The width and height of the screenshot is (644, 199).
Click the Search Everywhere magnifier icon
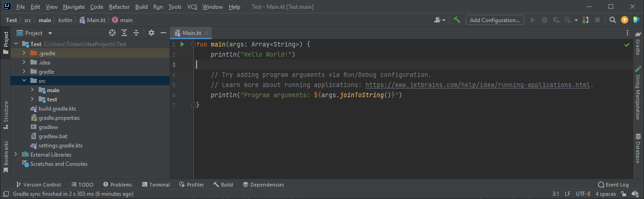(612, 20)
